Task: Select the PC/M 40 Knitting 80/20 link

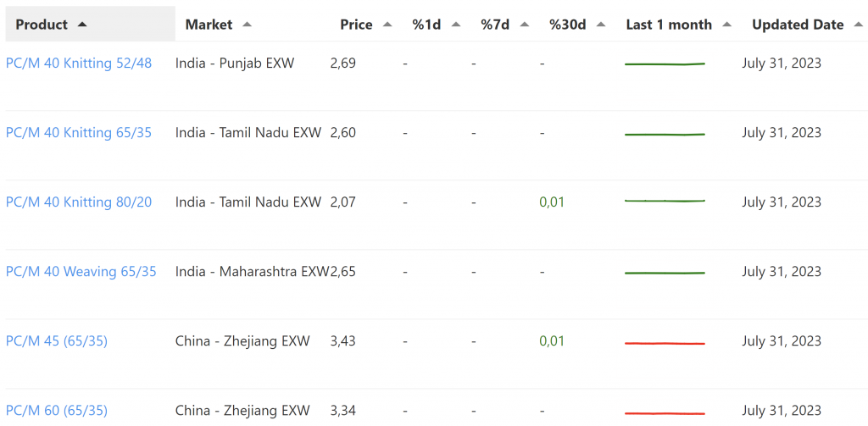Action: pos(79,202)
